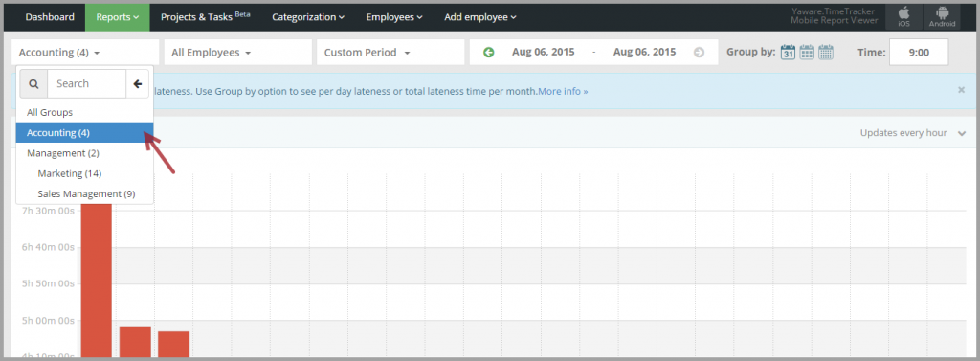Screen dimensions: 980x361
Task: Select Marketing (14) subgroup
Action: (84, 173)
